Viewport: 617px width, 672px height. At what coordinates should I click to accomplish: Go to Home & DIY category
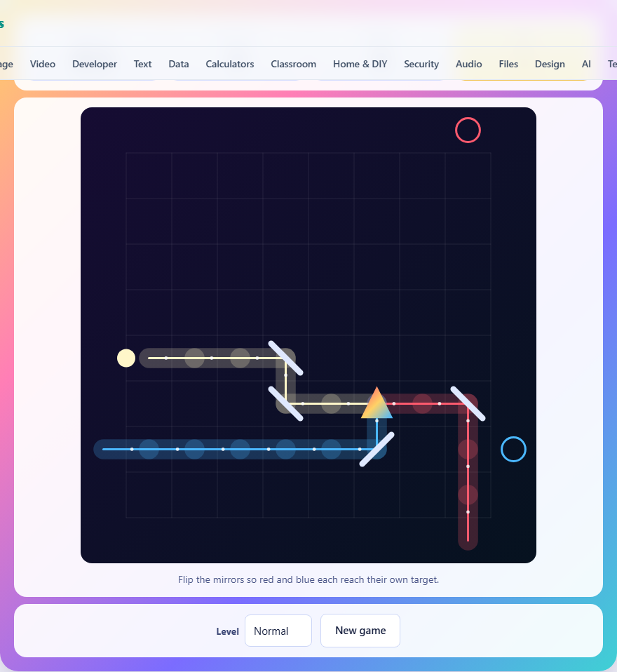coord(360,64)
